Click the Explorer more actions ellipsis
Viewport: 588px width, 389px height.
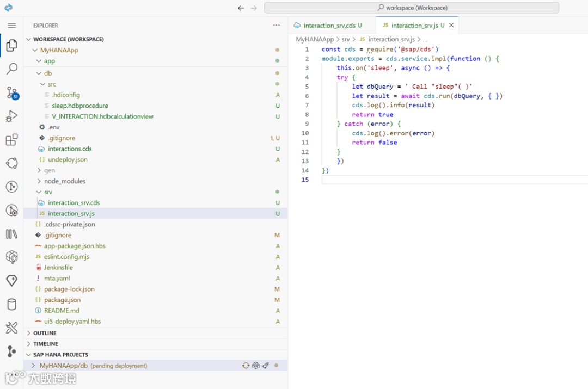tap(277, 26)
